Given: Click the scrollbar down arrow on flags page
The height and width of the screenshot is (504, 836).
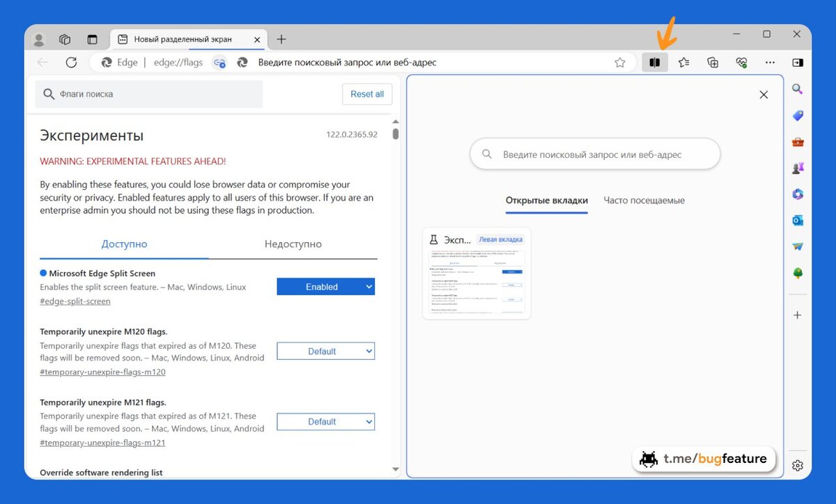Looking at the screenshot, I should pos(396,470).
